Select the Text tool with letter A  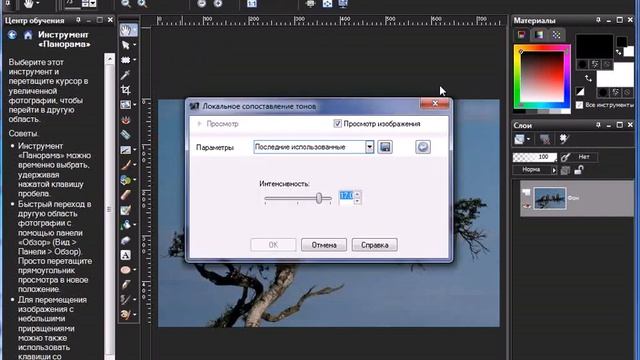pyautogui.click(x=125, y=255)
